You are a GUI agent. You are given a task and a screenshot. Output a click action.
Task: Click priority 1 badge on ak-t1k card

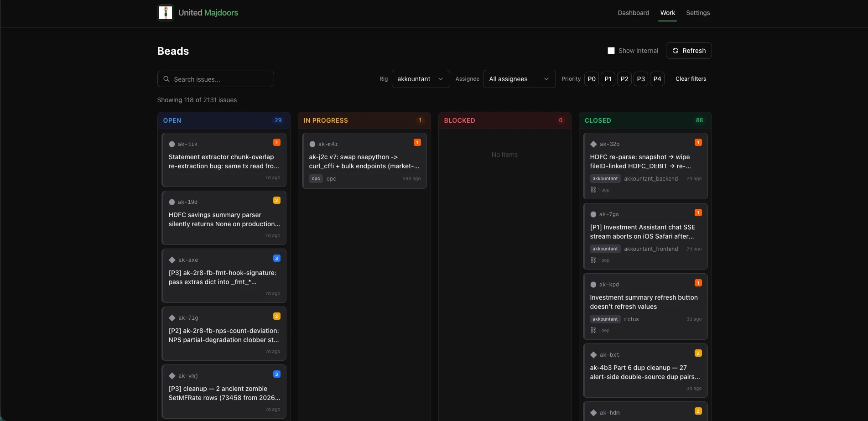click(277, 142)
